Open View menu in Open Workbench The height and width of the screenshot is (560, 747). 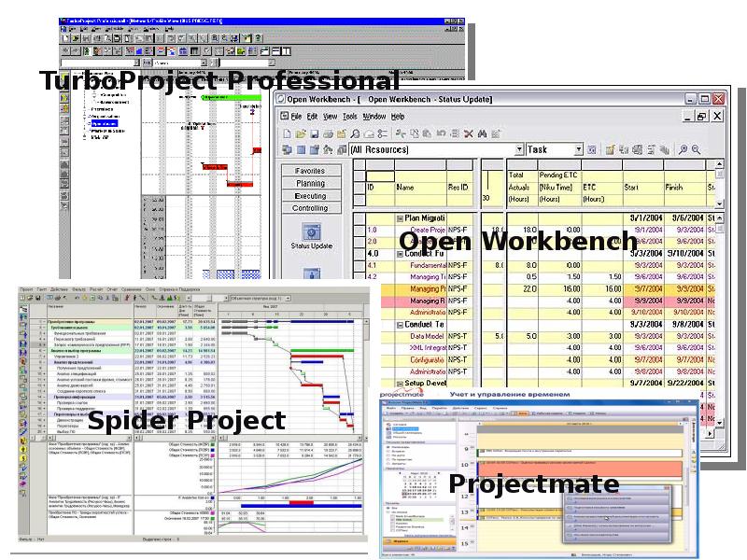(x=331, y=116)
